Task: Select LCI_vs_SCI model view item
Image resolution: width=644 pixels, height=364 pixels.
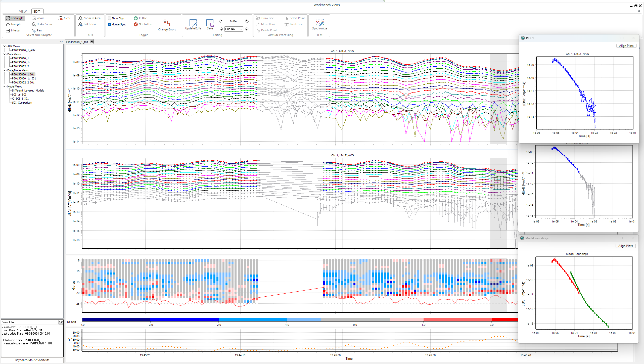Action: [19, 95]
